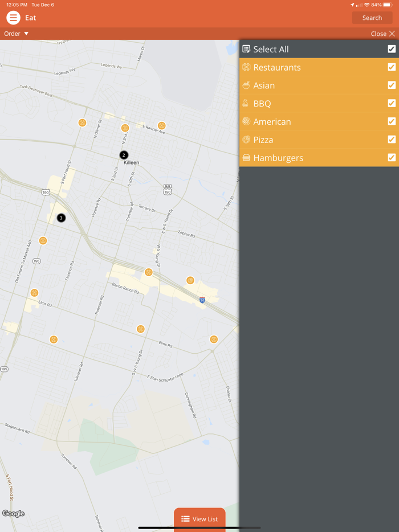Toggle the Select All checkbox
The width and height of the screenshot is (399, 532).
click(x=392, y=49)
